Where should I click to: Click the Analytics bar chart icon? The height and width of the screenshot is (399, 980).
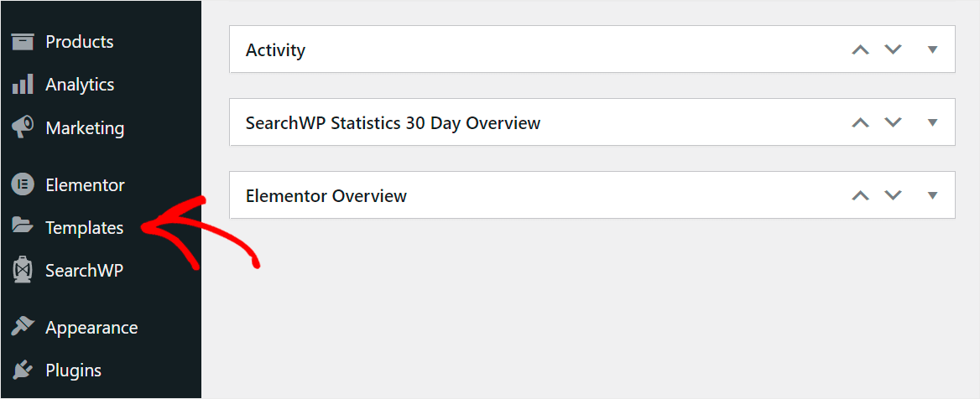tap(23, 85)
